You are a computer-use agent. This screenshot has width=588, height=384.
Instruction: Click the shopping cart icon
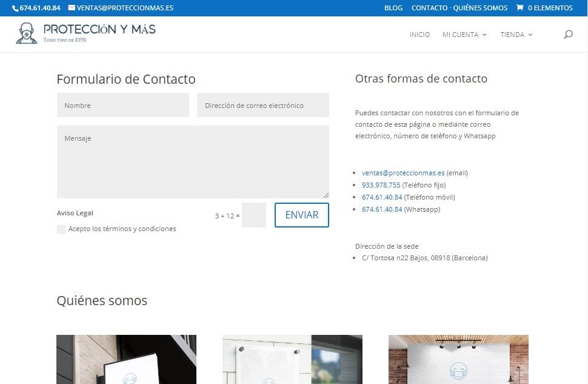click(520, 8)
